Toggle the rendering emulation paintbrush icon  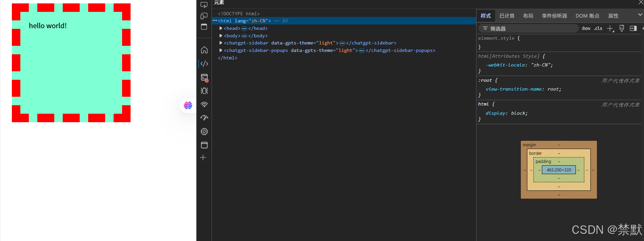(622, 29)
